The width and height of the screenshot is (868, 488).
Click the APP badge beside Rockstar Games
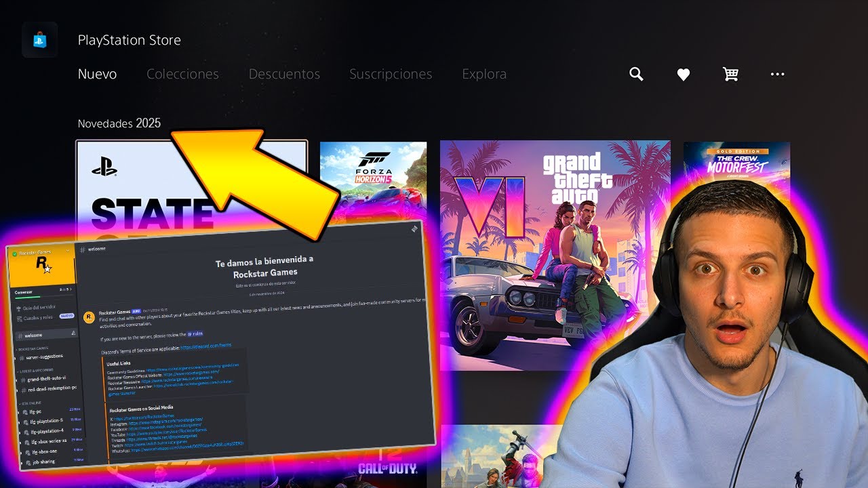(x=136, y=311)
